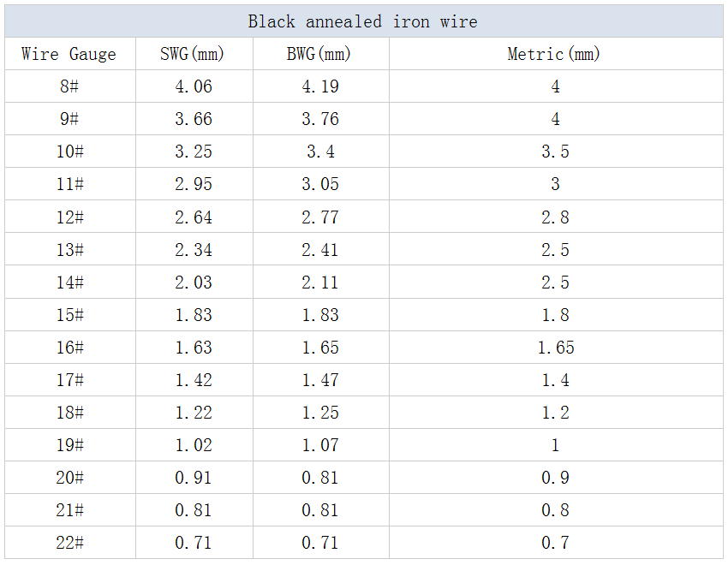Select the 1.65 metric cell for 16#

(555, 348)
